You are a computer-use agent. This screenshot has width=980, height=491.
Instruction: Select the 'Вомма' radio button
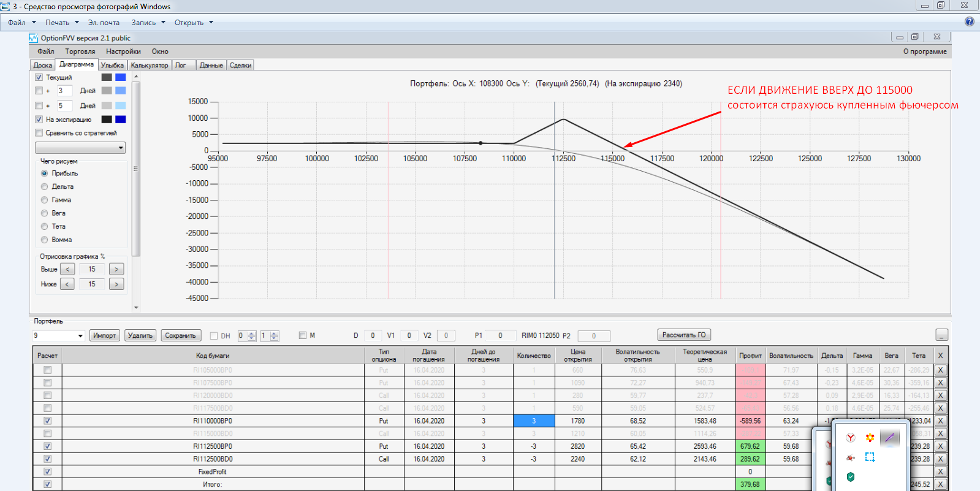click(x=44, y=240)
